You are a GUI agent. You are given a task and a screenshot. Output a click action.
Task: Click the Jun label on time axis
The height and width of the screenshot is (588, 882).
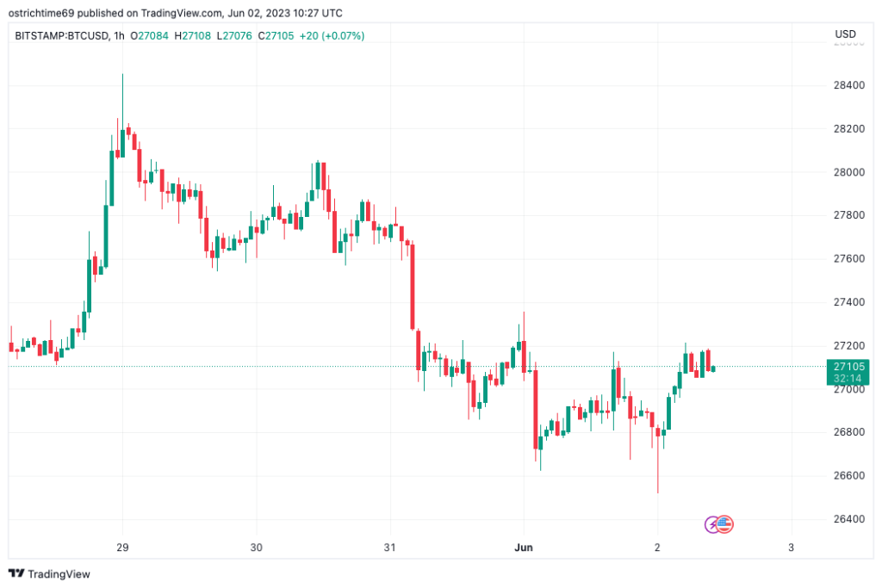tap(523, 548)
